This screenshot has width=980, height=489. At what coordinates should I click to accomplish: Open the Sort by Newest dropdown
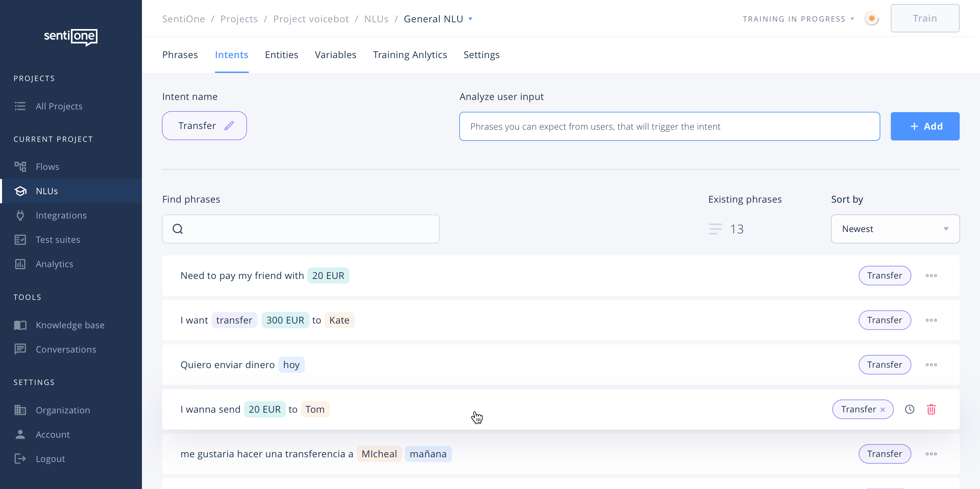click(x=895, y=229)
